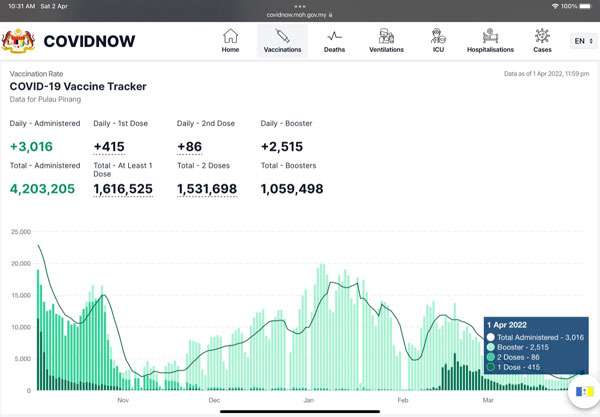This screenshot has height=417, width=600.
Task: Click the COVIDNOW site title
Action: coord(89,41)
